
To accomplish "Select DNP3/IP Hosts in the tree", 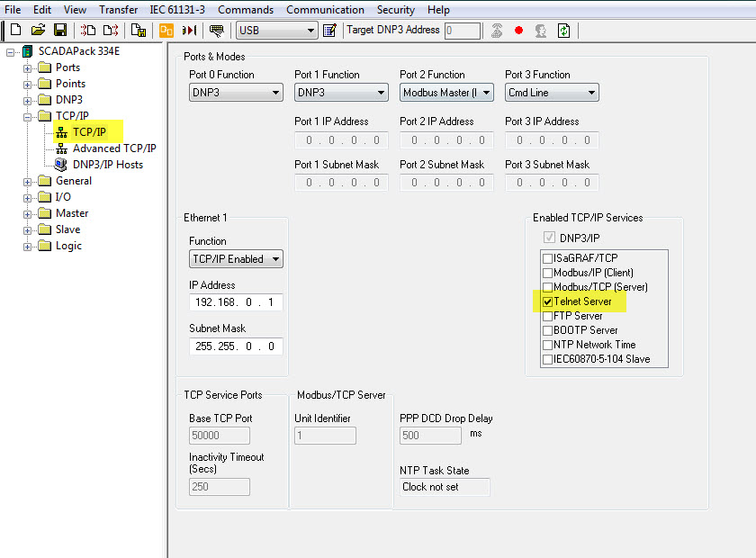I will (x=108, y=165).
